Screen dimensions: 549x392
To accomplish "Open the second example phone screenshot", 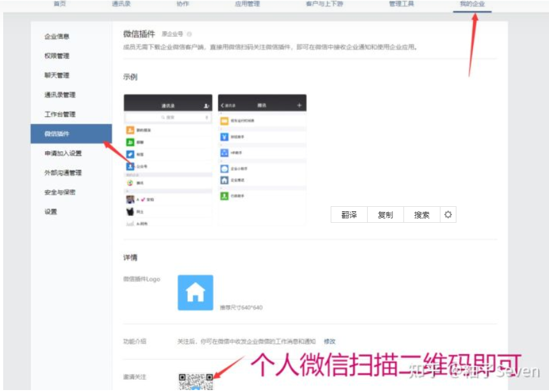I will (262, 160).
